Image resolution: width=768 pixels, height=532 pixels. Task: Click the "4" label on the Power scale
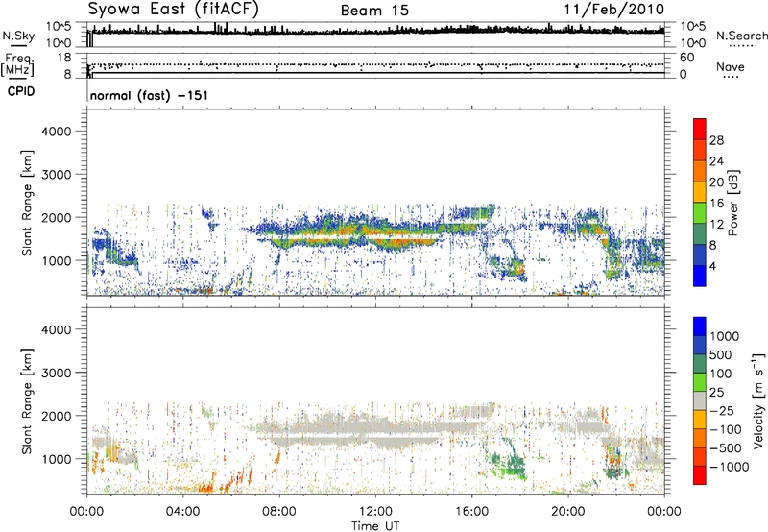point(712,266)
